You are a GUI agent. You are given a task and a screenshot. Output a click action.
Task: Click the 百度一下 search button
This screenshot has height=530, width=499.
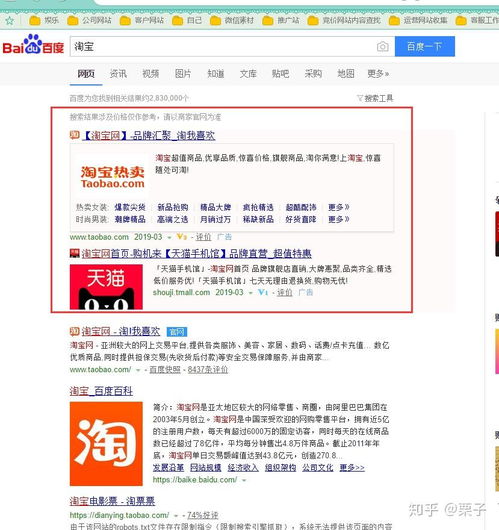pos(425,46)
